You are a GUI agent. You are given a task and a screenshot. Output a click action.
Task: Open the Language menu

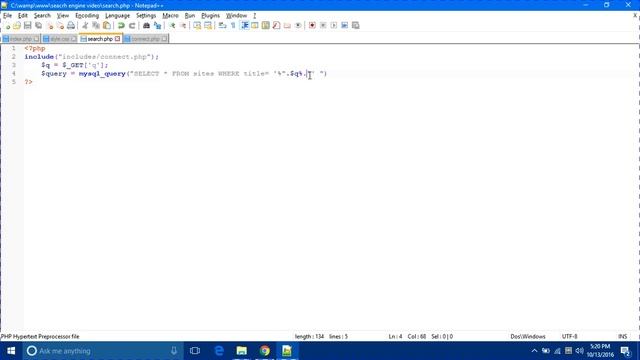(x=117, y=16)
